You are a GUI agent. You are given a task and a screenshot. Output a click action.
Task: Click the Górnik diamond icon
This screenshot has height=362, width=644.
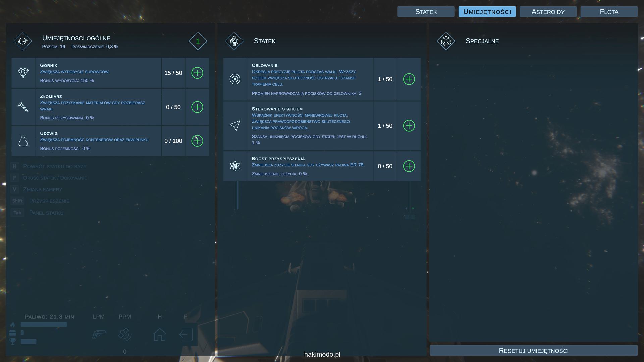point(23,73)
